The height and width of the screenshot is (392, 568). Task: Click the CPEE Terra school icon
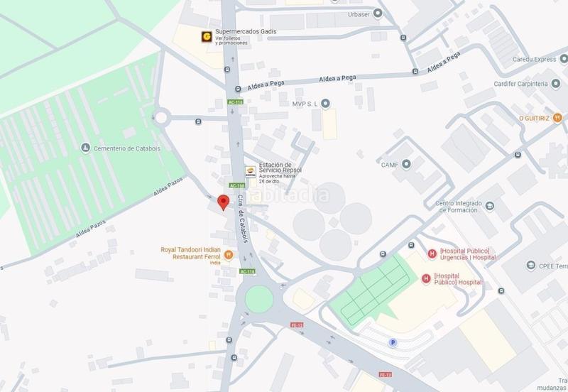click(x=531, y=265)
